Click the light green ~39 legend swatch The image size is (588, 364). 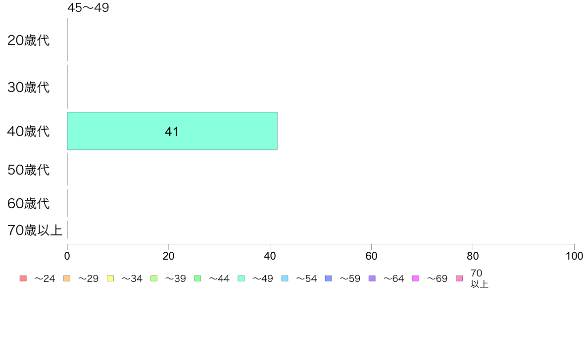pos(154,278)
